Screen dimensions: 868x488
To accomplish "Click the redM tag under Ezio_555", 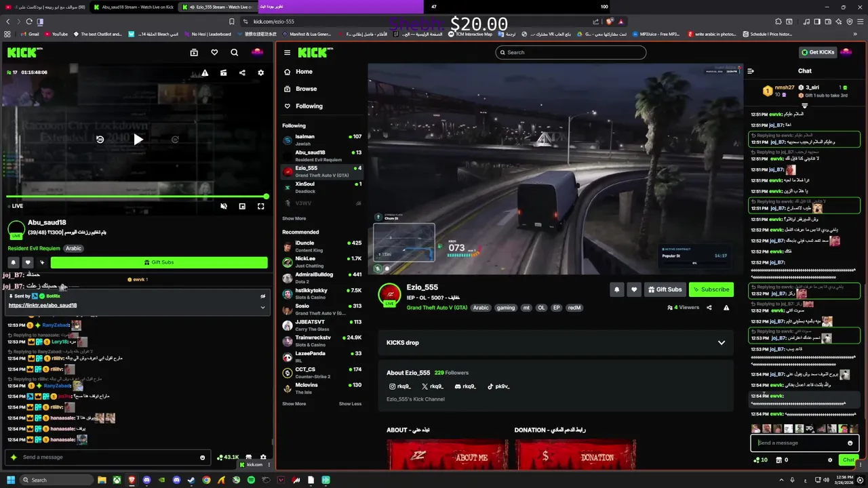I will click(x=574, y=308).
